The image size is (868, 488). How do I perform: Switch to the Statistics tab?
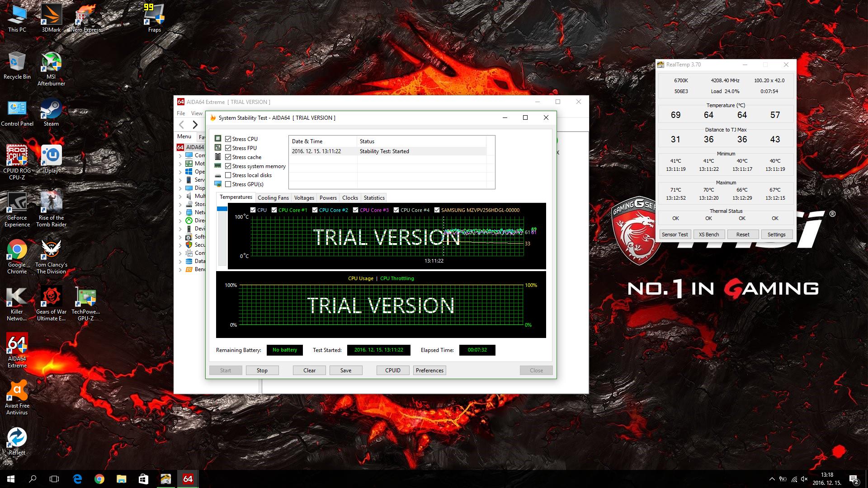(374, 198)
